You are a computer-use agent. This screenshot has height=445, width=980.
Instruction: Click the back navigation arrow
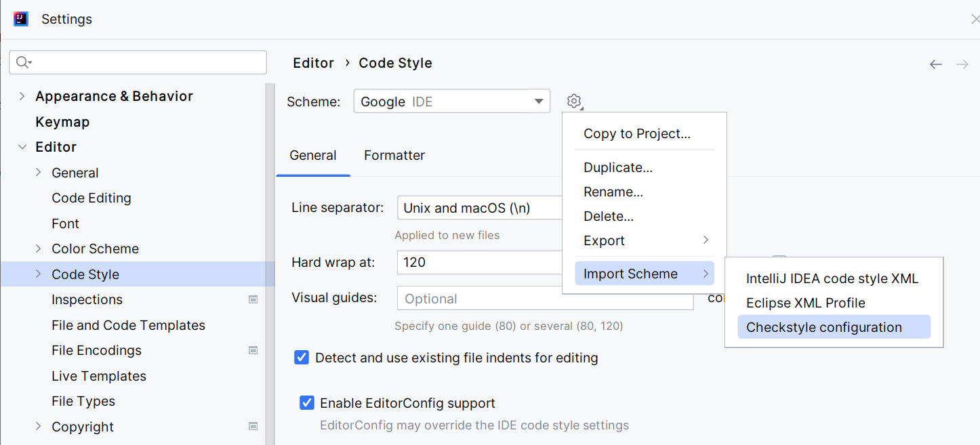936,64
